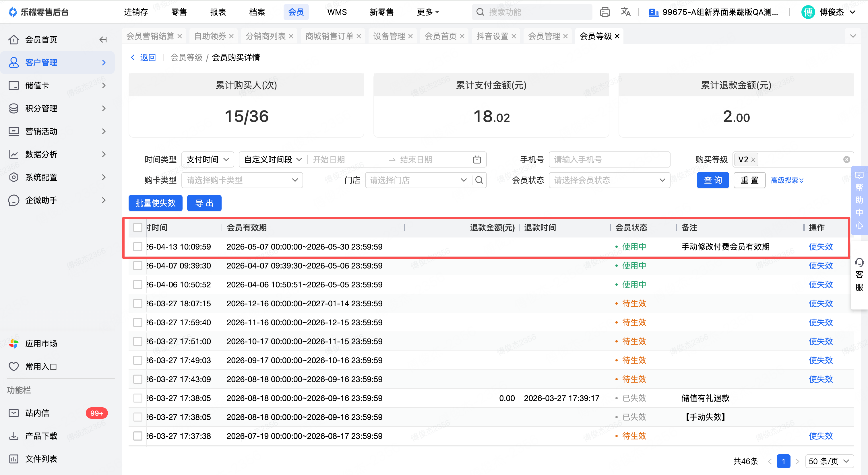Image resolution: width=868 pixels, height=475 pixels.
Task: Click the 批量使失效 button
Action: pos(155,203)
